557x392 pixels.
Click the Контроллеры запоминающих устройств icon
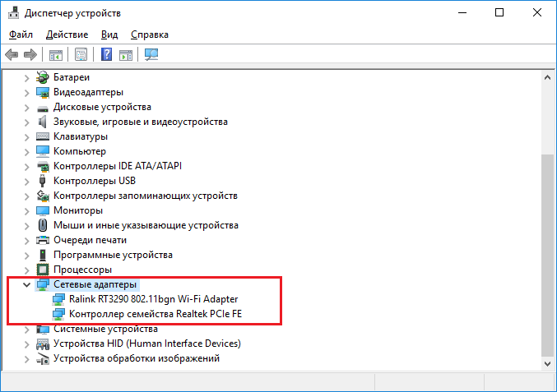click(43, 196)
